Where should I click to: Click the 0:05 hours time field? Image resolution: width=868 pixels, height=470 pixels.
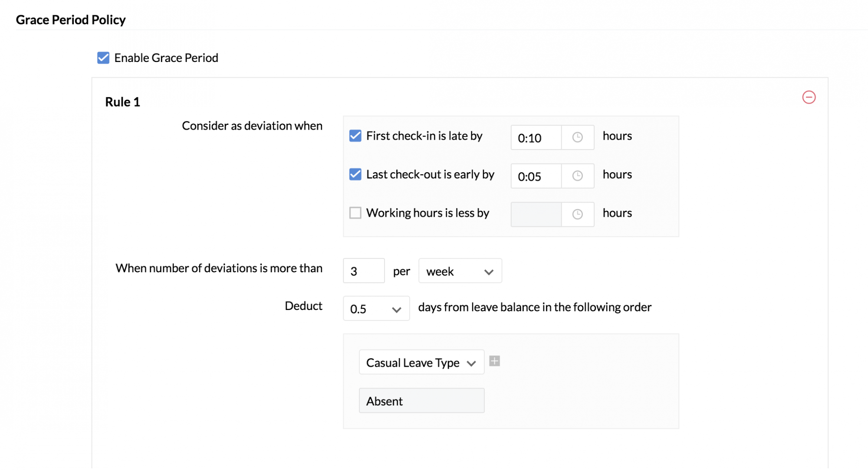[535, 176]
